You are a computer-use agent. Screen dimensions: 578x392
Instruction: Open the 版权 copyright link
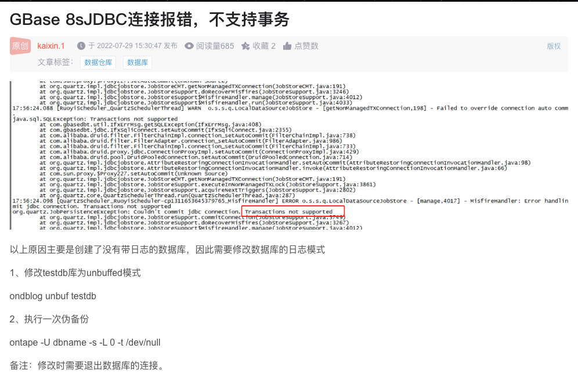pyautogui.click(x=554, y=46)
